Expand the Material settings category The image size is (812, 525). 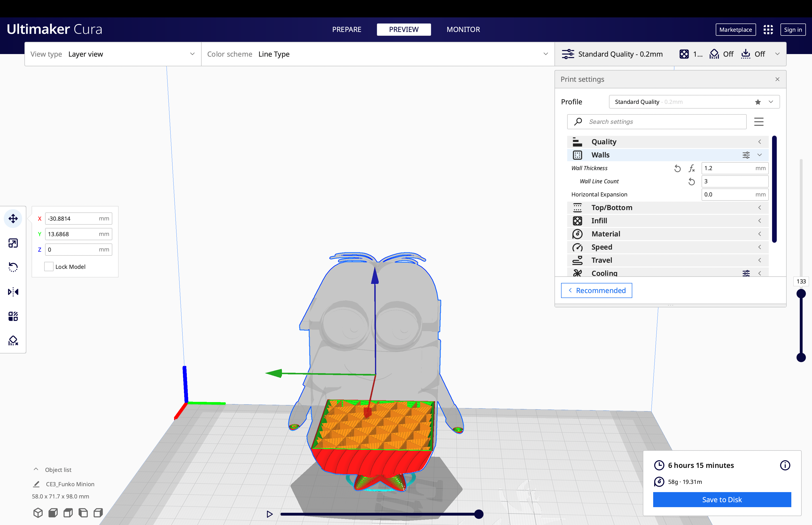668,234
